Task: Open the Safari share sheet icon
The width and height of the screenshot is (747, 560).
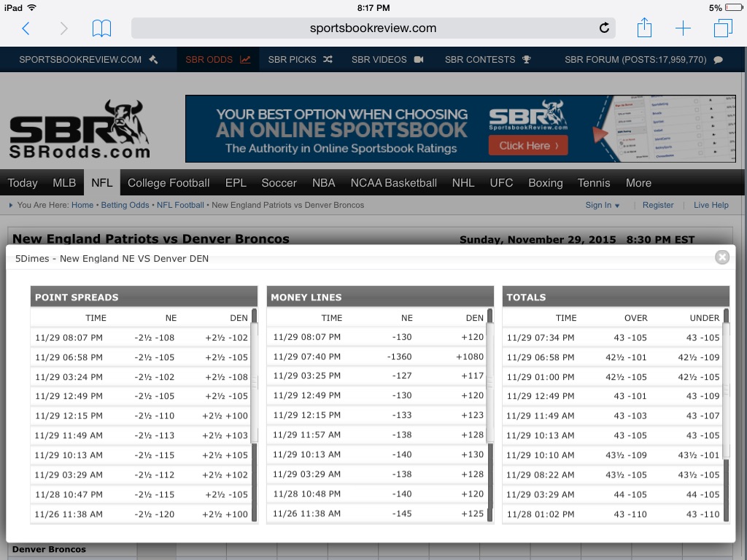Action: [644, 28]
